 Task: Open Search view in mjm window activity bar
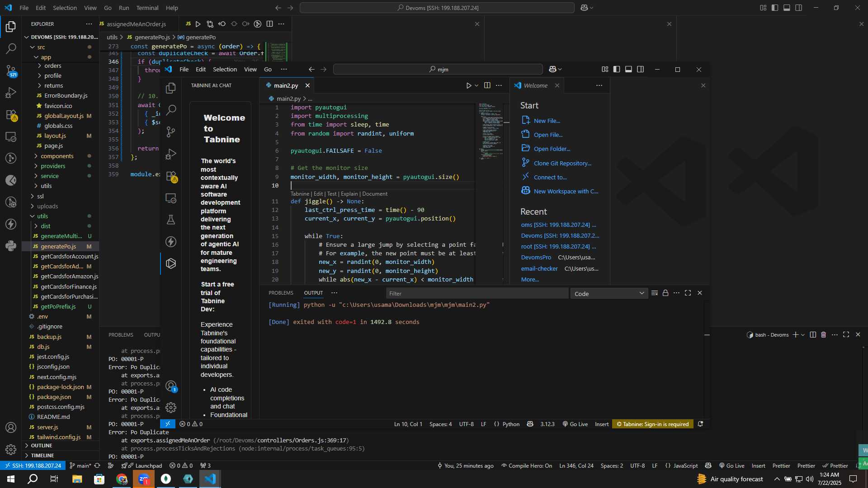coord(171,110)
